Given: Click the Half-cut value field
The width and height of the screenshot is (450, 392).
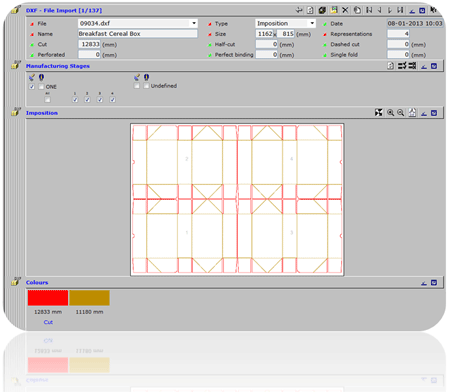Looking at the screenshot, I should click(x=267, y=44).
